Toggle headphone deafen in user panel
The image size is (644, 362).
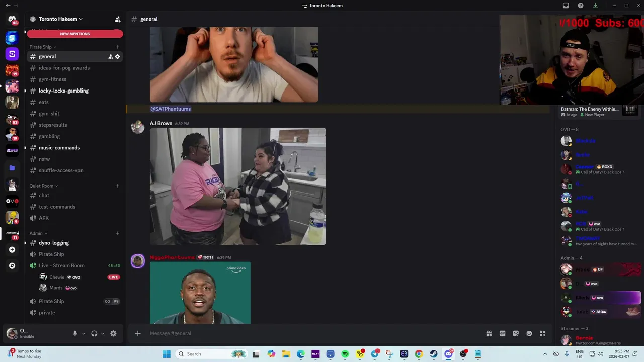point(94,333)
